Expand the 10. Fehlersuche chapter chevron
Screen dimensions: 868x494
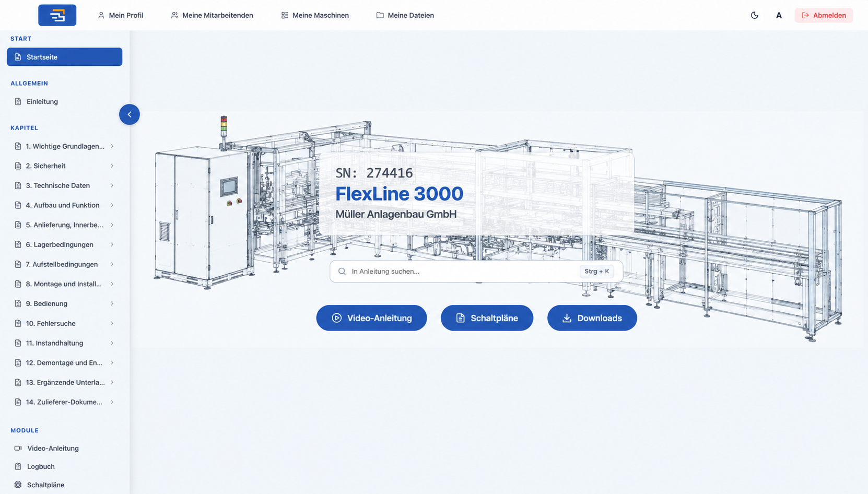click(x=112, y=324)
